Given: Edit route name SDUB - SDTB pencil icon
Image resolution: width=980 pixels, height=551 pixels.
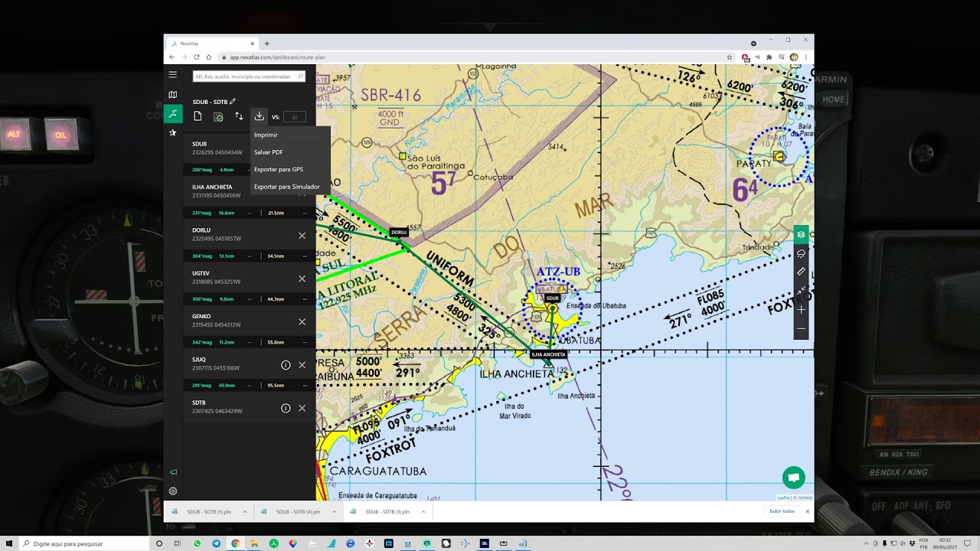Looking at the screenshot, I should pos(233,102).
